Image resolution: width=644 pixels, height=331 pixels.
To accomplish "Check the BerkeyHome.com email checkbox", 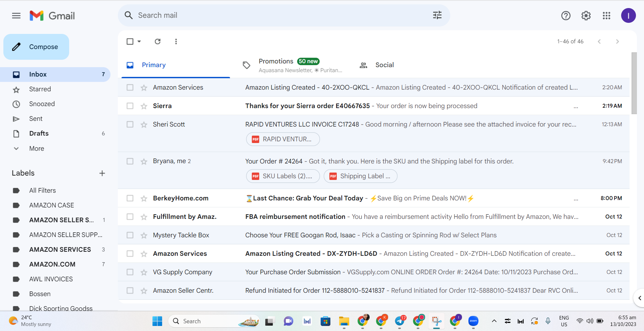I will tap(130, 198).
